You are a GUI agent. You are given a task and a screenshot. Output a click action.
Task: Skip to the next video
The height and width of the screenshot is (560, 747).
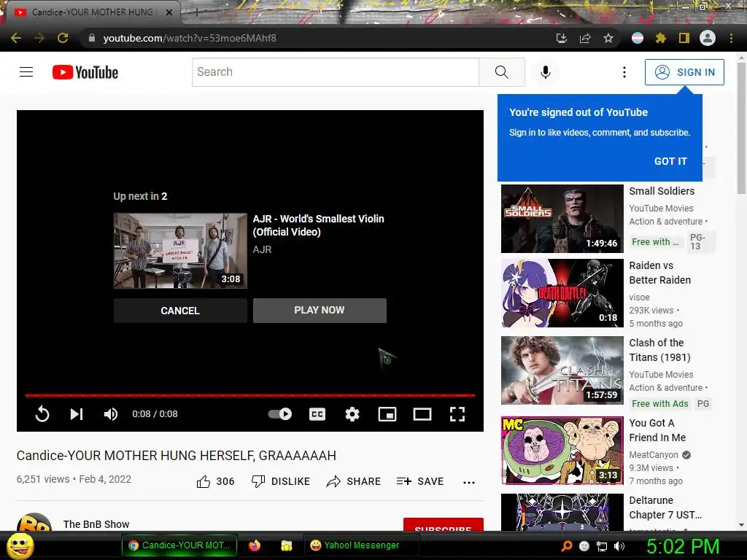pos(77,414)
